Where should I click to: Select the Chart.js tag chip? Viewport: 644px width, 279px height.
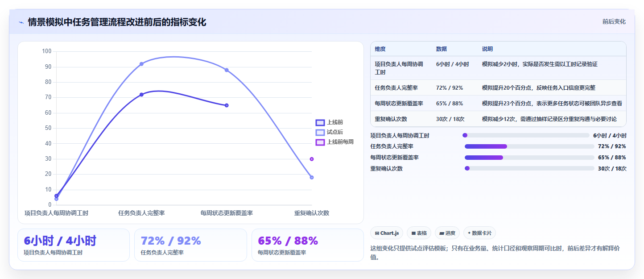(387, 233)
